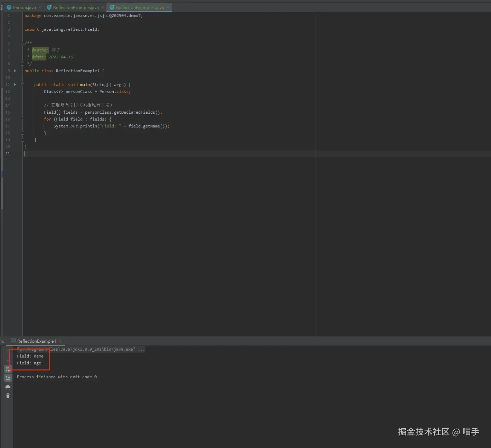The height and width of the screenshot is (448, 491).
Task: Switch to ReflectionExample.java editor tab
Action: coord(76,7)
